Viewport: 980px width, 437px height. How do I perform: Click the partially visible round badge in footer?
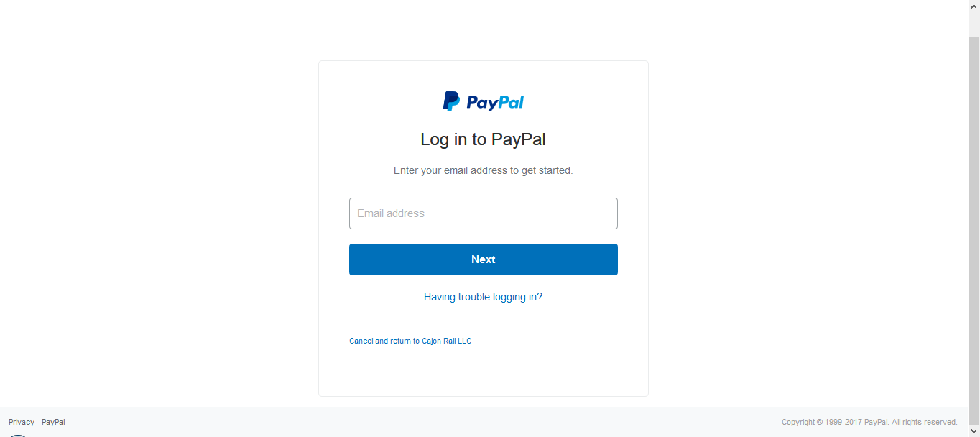(17, 435)
